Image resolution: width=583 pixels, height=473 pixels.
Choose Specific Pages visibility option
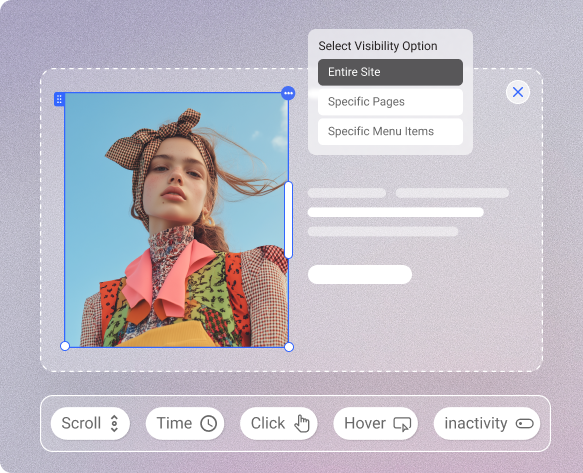390,102
